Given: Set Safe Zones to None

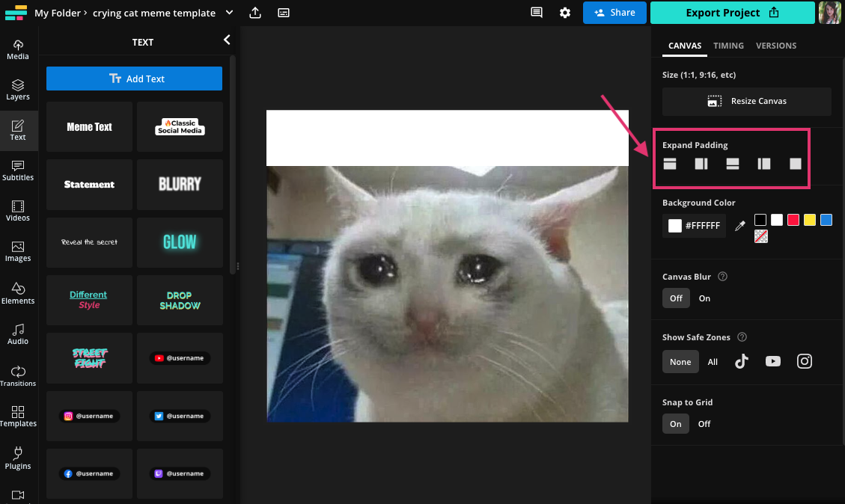Looking at the screenshot, I should click(680, 362).
